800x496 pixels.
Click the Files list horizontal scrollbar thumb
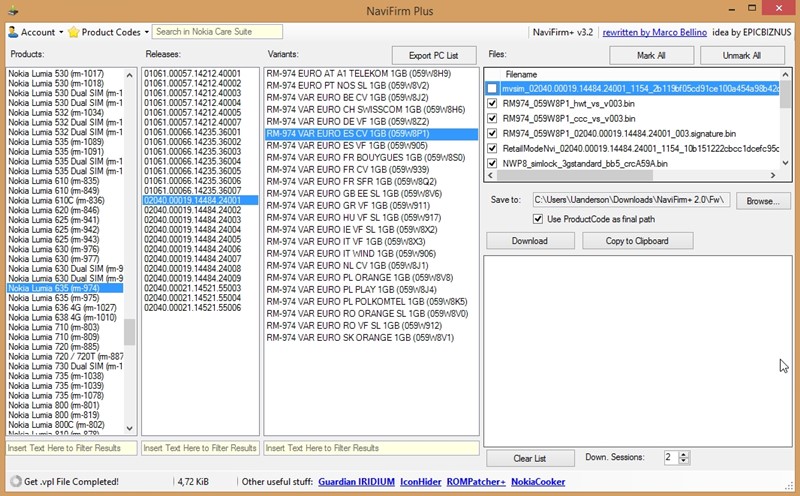point(574,175)
